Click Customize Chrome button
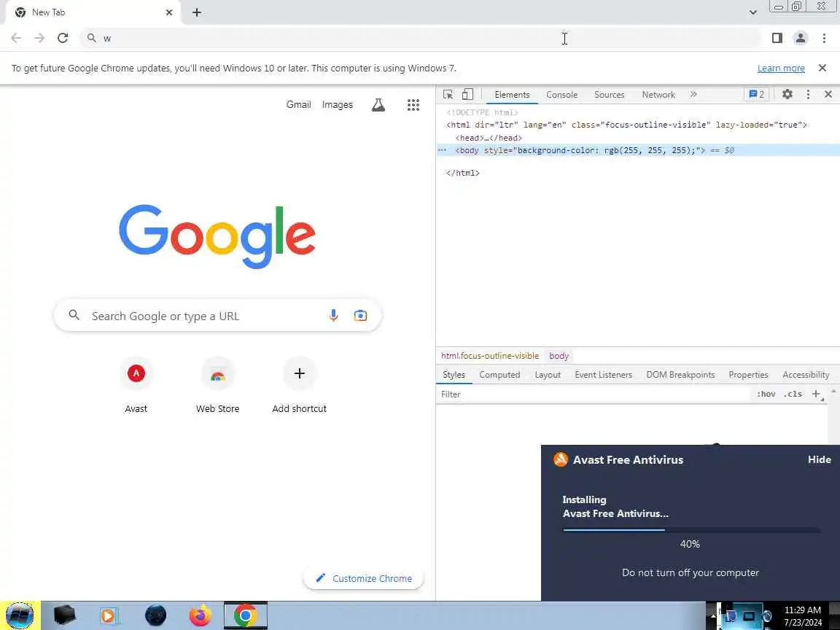The image size is (840, 630). 364,578
